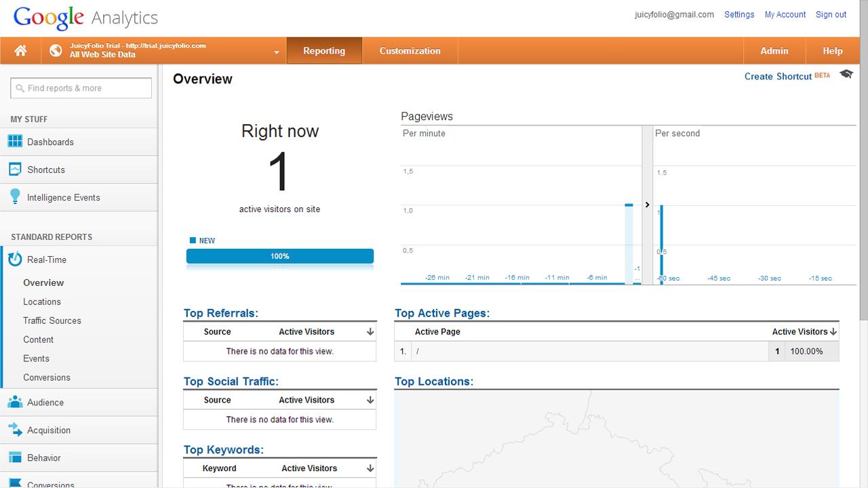Sort Top Keywords Active Visitors arrow
The width and height of the screenshot is (868, 488).
click(370, 468)
